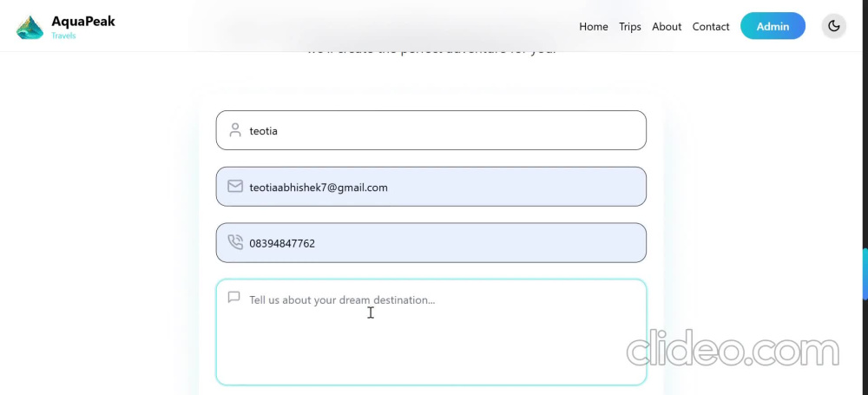Screen dimensions: 868x395
Task: Open the Admin panel button
Action: coord(773,26)
